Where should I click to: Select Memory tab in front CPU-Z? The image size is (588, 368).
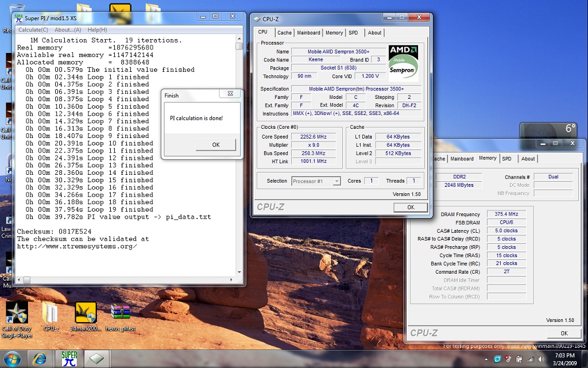[334, 33]
